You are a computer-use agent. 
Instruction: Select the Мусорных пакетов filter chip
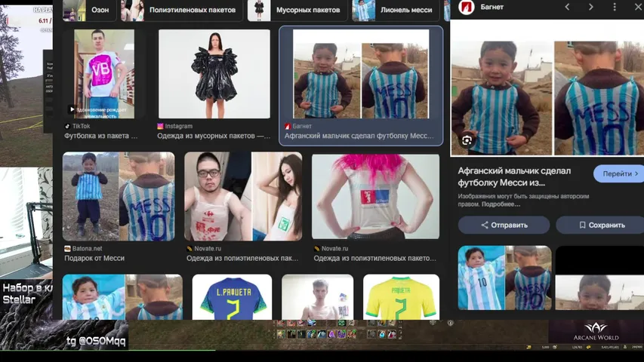(297, 10)
